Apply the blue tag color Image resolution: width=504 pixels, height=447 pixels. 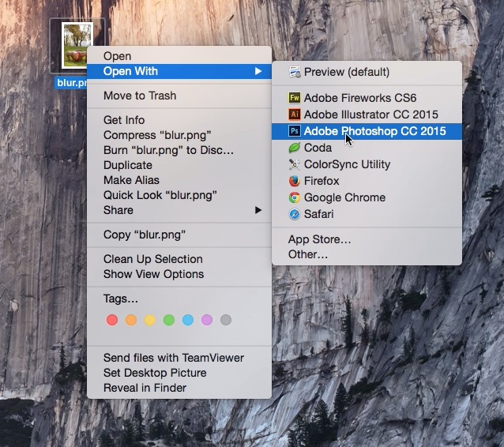tap(188, 320)
